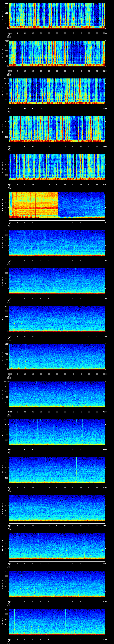Click the 5:34:00 label starting its spectrogram row
Image resolution: width=114 pixels, height=644 pixels.
tap(9, 223)
